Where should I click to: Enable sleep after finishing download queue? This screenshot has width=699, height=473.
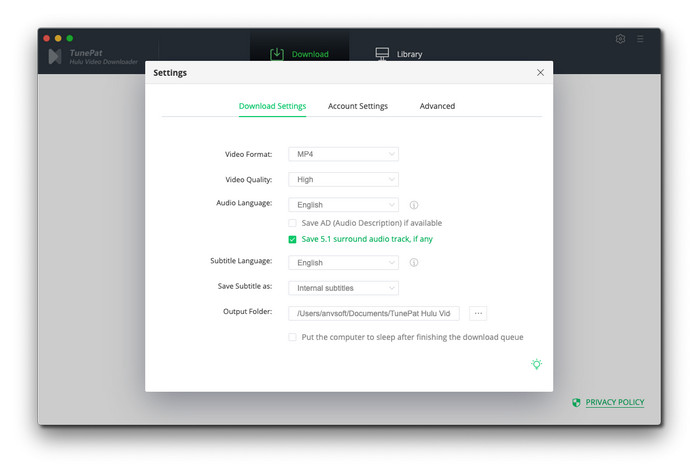tap(292, 337)
